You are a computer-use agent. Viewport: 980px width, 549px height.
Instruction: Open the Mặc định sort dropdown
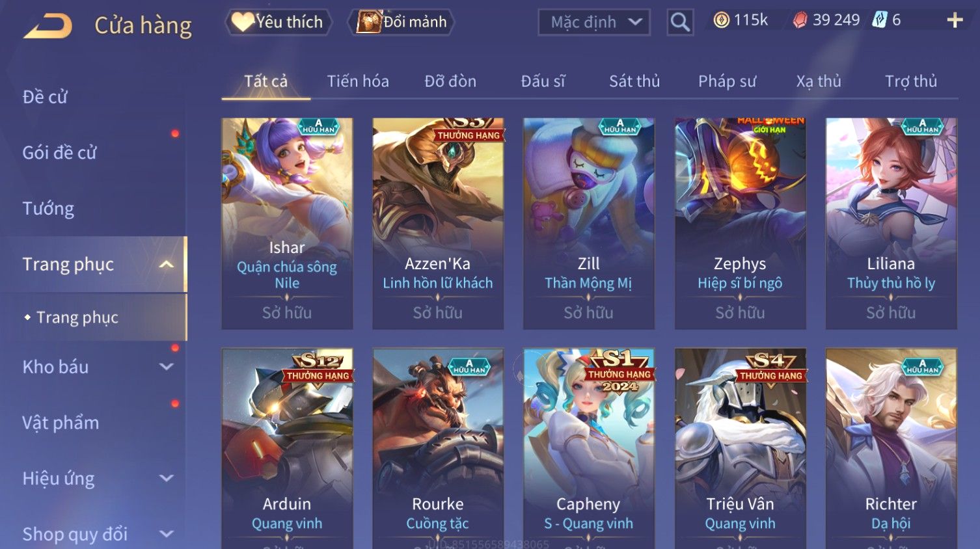(594, 22)
